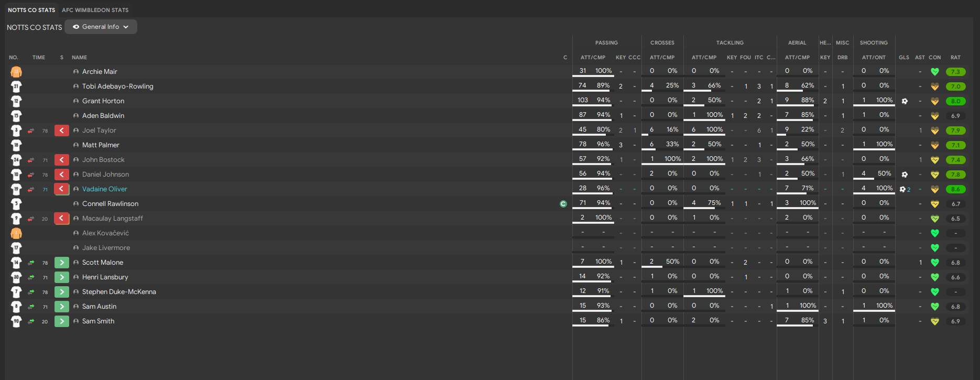The width and height of the screenshot is (980, 380).
Task: Sort by the NO. column header
Action: [x=14, y=58]
